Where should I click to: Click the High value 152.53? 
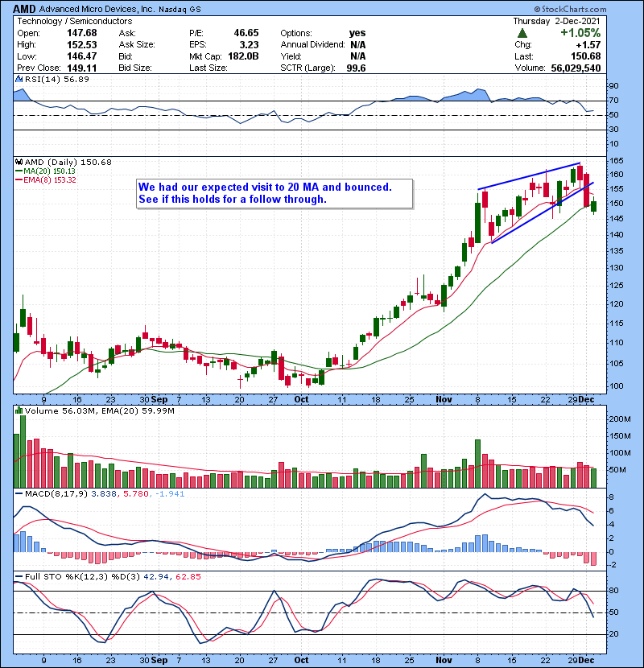[82, 45]
